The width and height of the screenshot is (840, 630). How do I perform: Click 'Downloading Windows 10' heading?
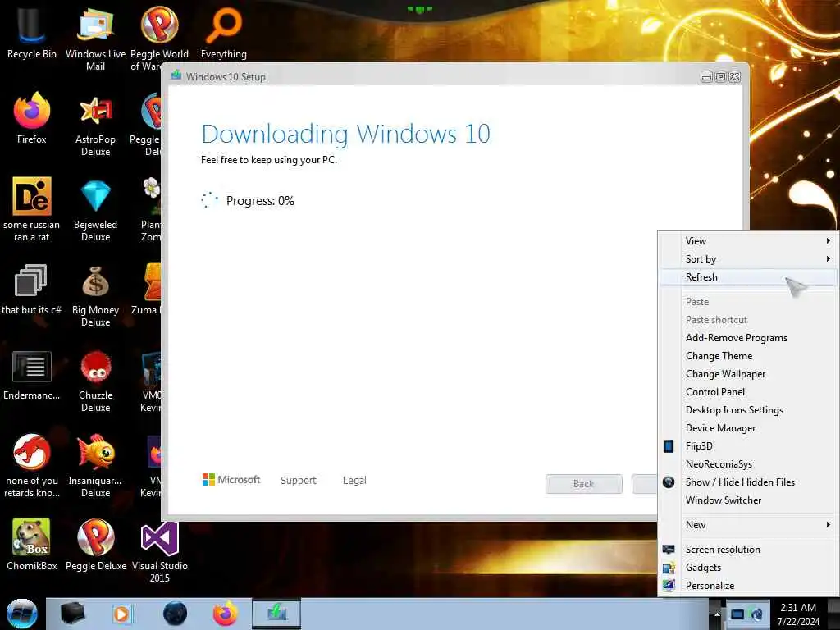(x=346, y=135)
